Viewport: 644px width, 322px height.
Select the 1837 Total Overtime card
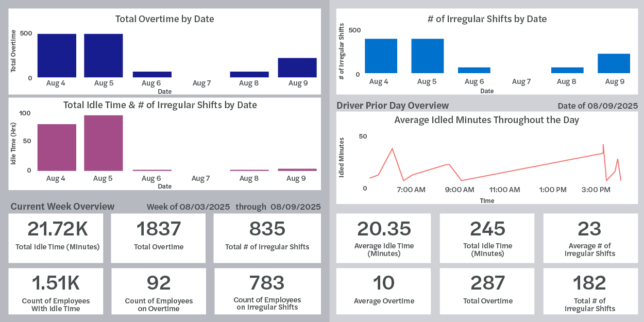[158, 238]
